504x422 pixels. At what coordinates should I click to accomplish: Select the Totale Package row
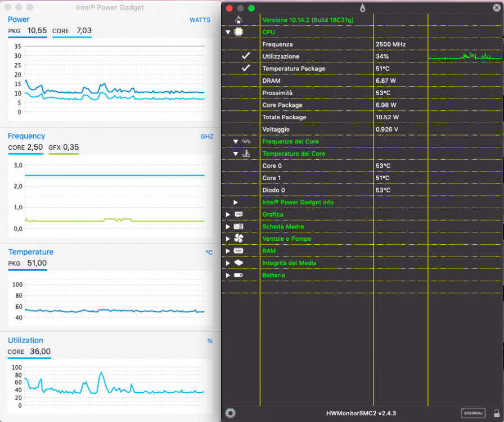pyautogui.click(x=363, y=117)
